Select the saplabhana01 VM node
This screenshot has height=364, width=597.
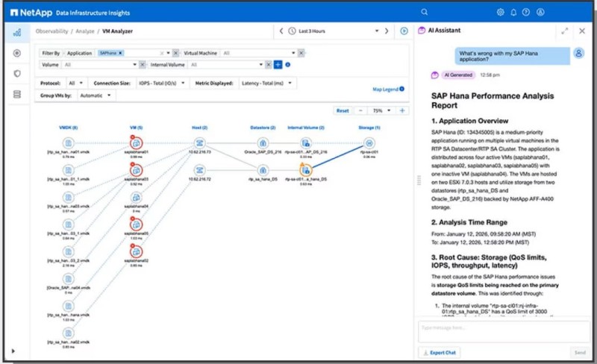(137, 142)
